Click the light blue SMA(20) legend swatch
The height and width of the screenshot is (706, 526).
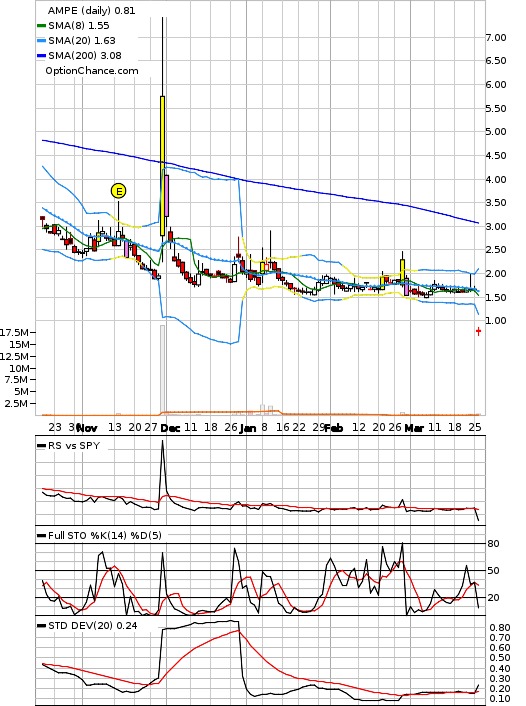tap(41, 41)
